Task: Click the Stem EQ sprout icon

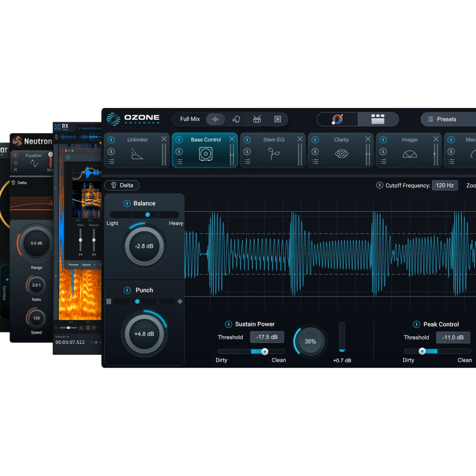Action: pos(274,154)
